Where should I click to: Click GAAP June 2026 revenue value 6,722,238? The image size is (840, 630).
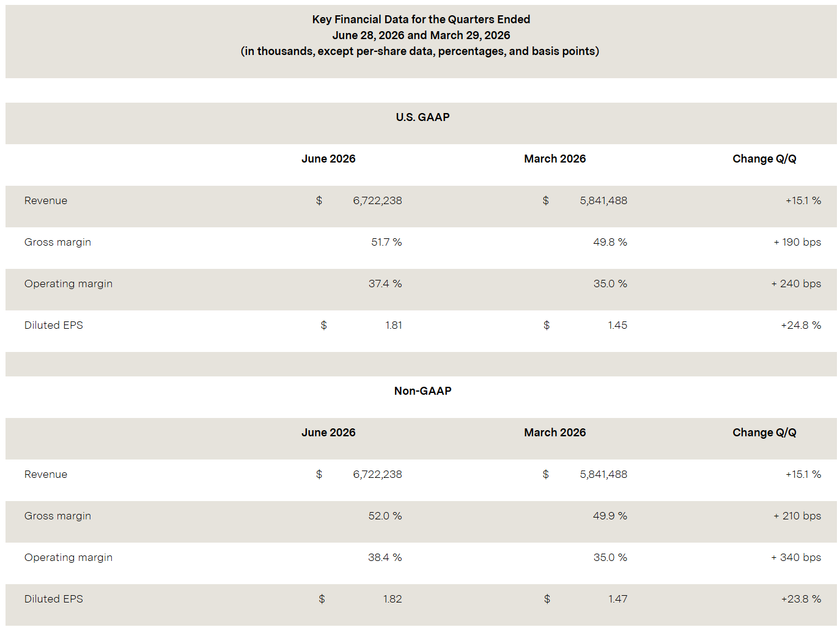coord(377,200)
